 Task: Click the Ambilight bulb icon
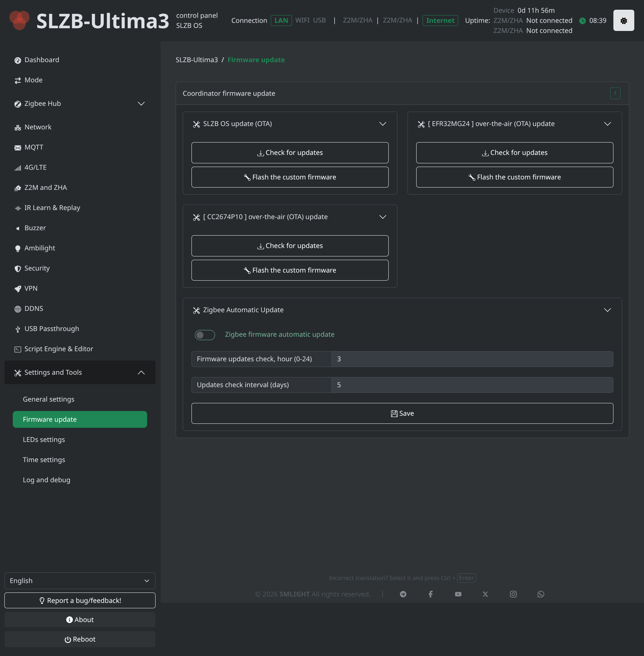click(17, 248)
